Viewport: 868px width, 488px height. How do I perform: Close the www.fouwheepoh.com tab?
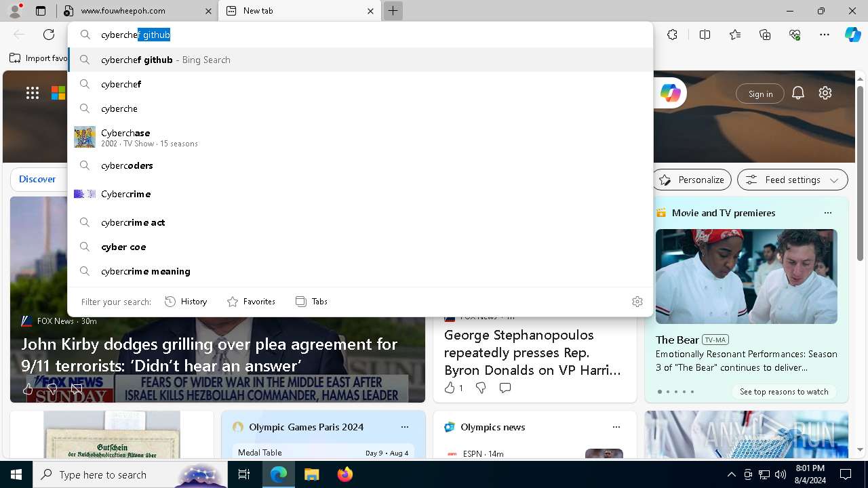pyautogui.click(x=208, y=11)
